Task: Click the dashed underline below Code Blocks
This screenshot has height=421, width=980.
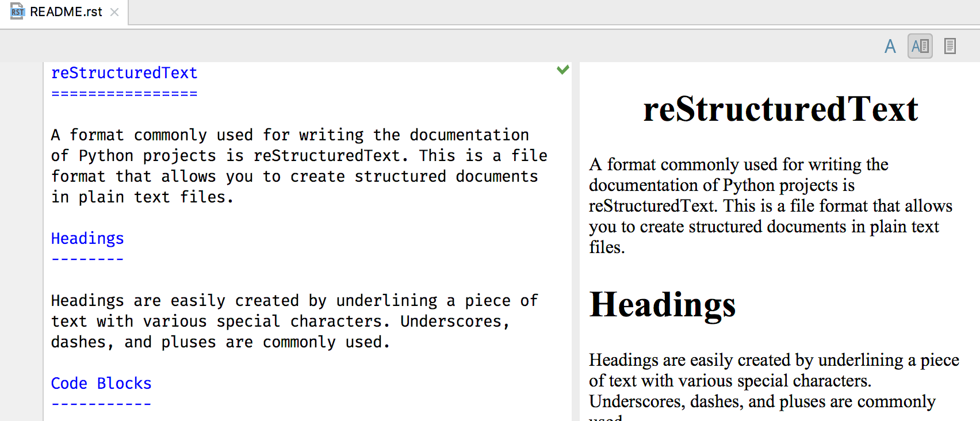Action: (101, 404)
